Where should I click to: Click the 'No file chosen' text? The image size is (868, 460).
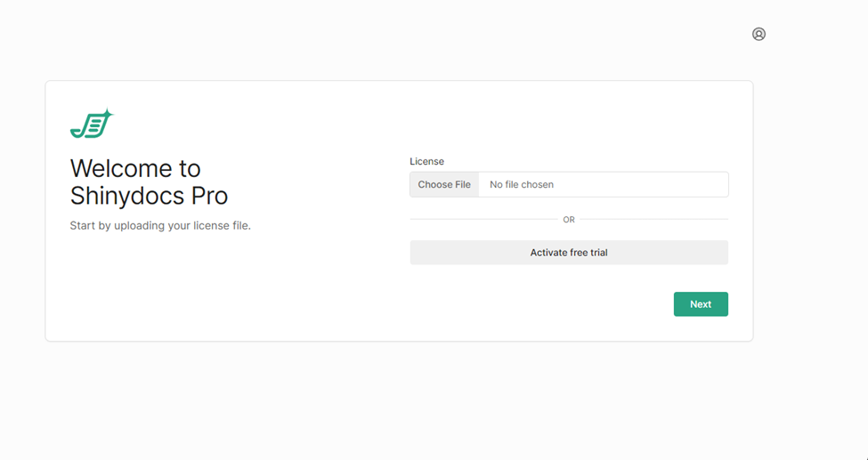coord(522,185)
